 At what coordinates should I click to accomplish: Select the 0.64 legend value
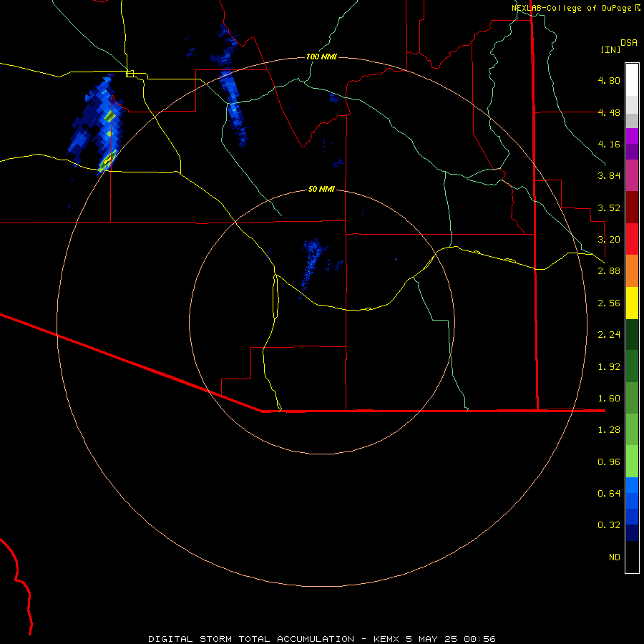pos(609,494)
